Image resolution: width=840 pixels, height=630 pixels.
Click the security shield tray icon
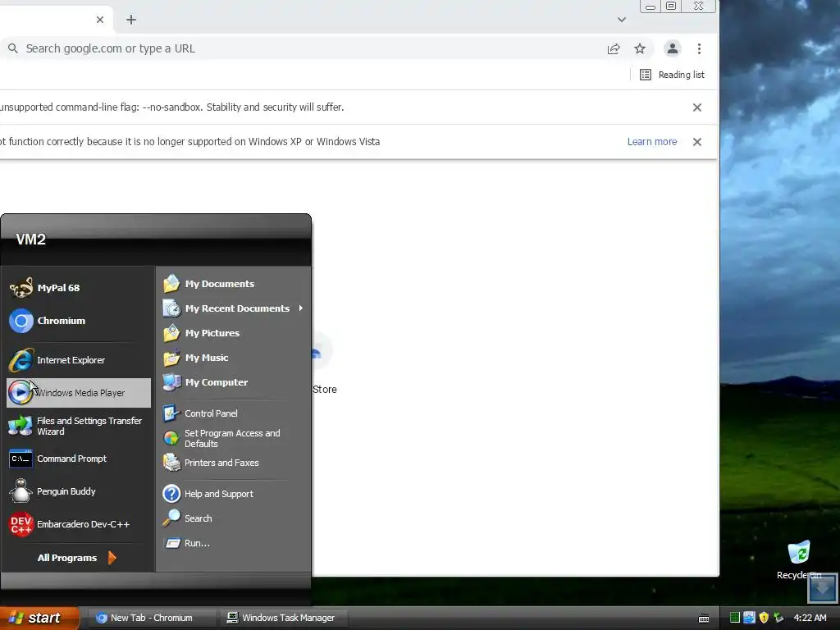[x=764, y=618]
